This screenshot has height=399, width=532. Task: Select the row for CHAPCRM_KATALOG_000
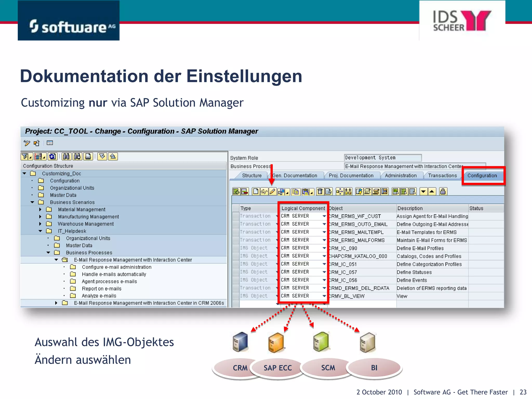[236, 256]
